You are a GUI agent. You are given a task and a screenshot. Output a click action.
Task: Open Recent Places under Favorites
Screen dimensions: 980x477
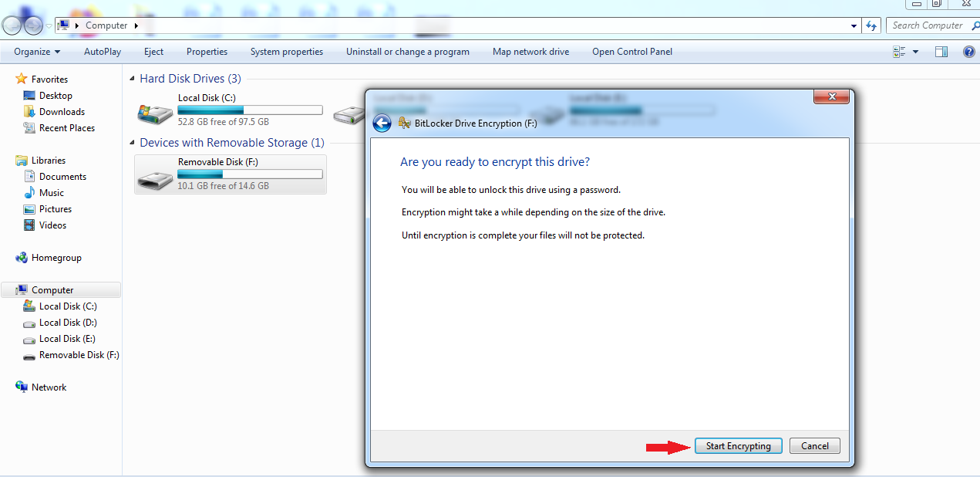click(x=67, y=128)
